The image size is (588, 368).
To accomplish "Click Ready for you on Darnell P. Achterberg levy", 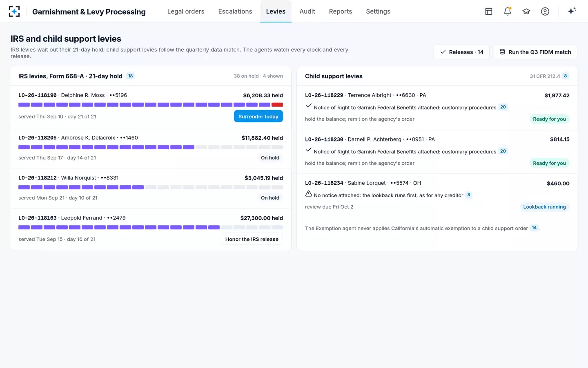I will [549, 163].
